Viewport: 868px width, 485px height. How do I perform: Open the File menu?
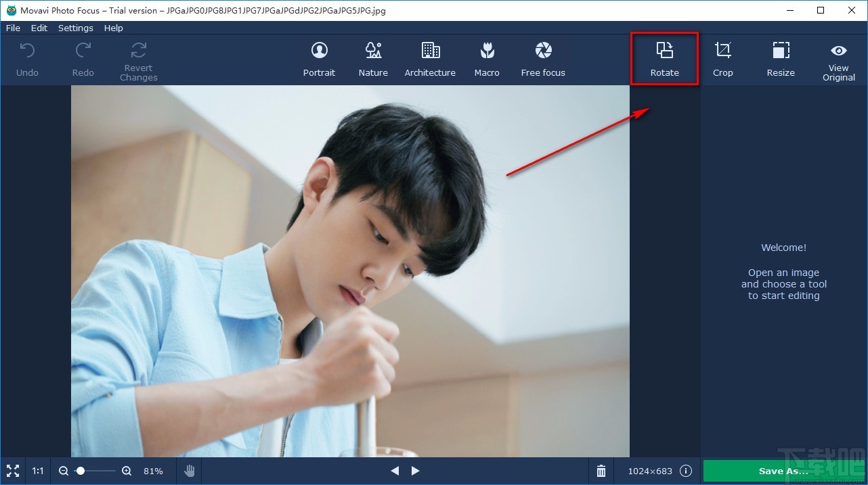click(x=13, y=28)
